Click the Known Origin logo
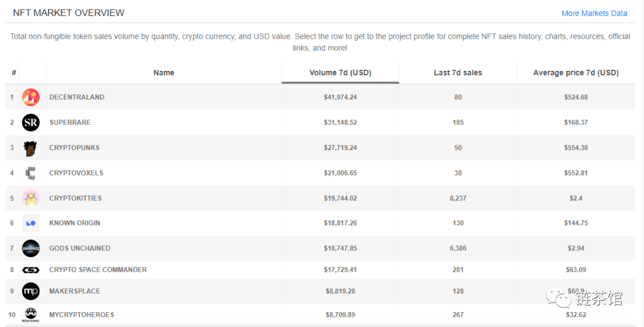This screenshot has height=327, width=644. click(31, 223)
